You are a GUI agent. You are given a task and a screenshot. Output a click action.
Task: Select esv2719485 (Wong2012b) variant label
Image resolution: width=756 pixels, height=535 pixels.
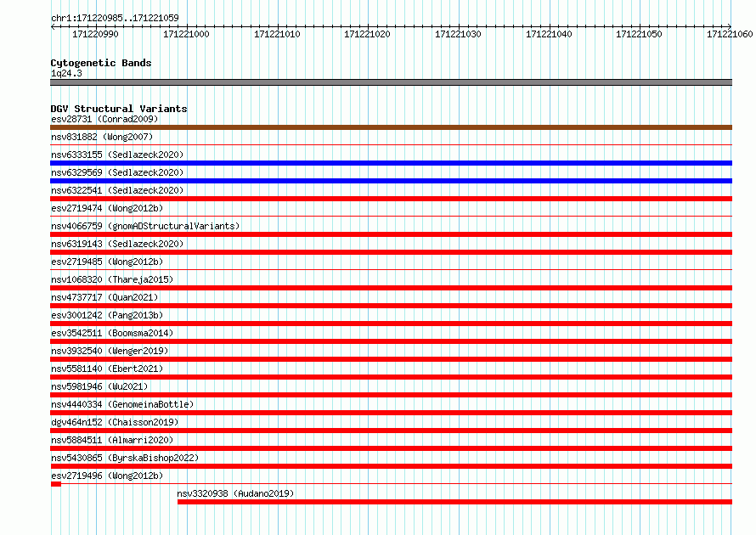coord(107,262)
